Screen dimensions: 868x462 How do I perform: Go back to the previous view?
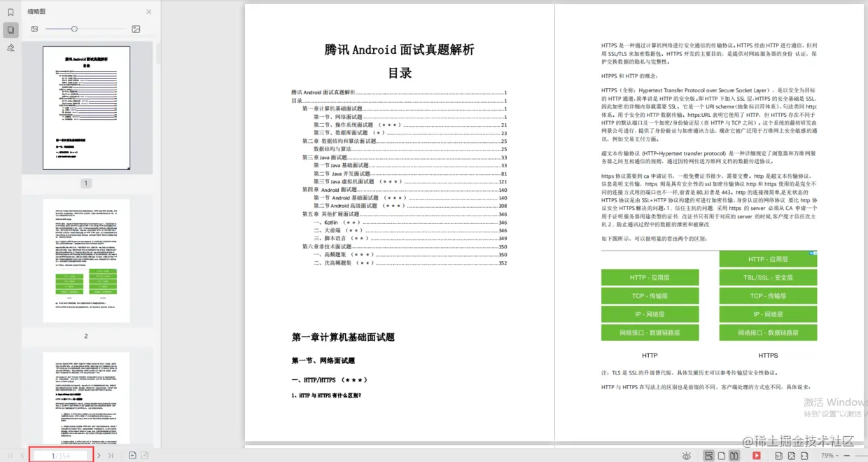(x=132, y=456)
